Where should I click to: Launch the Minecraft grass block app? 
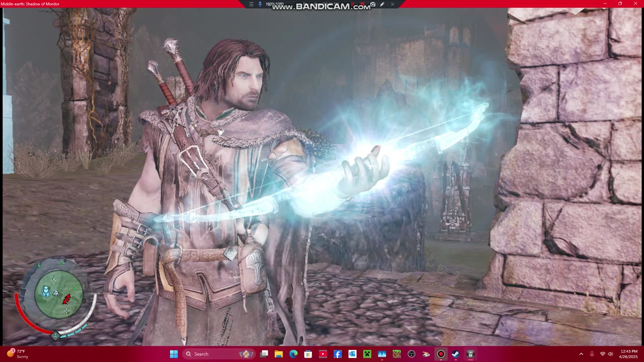pyautogui.click(x=396, y=354)
